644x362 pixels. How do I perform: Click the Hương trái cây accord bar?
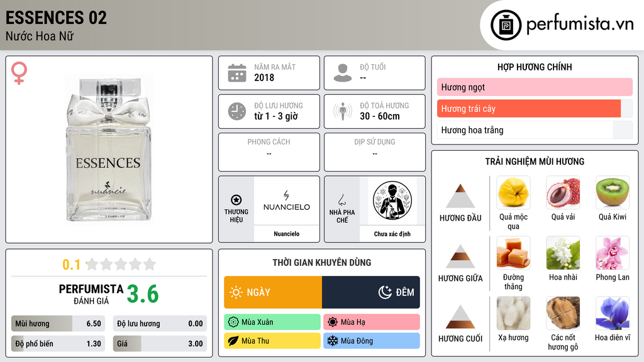point(535,109)
